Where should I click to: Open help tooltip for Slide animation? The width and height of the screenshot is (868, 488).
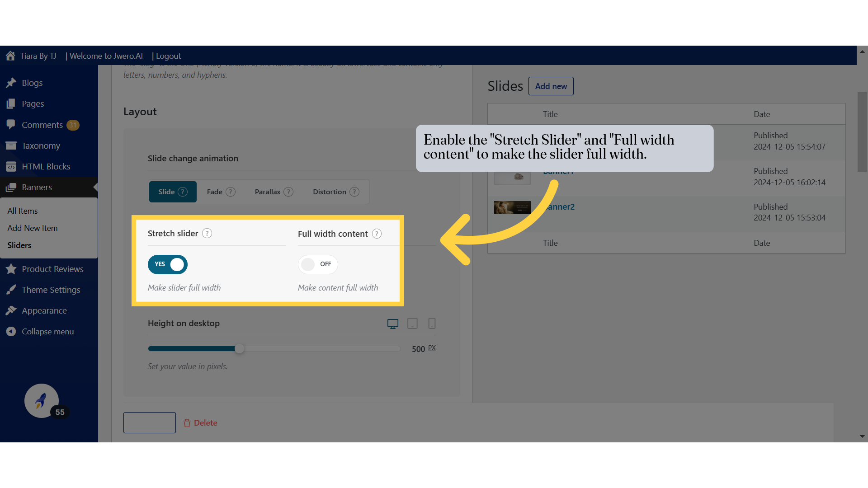183,192
